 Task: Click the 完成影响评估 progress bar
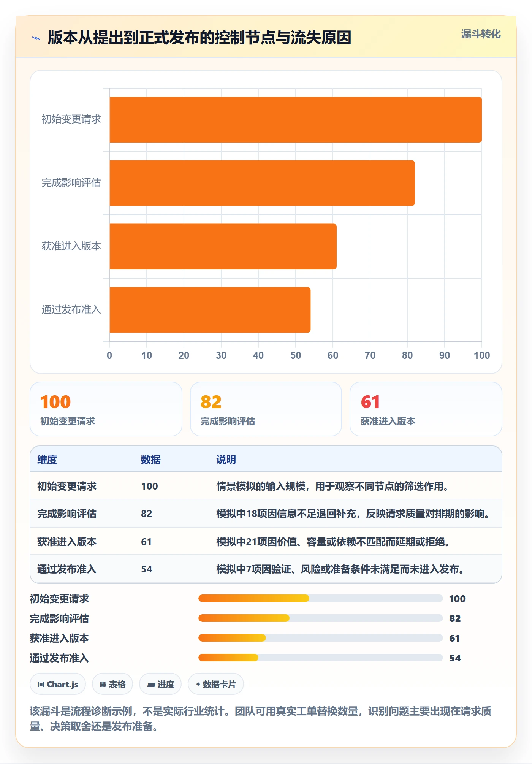(x=320, y=618)
